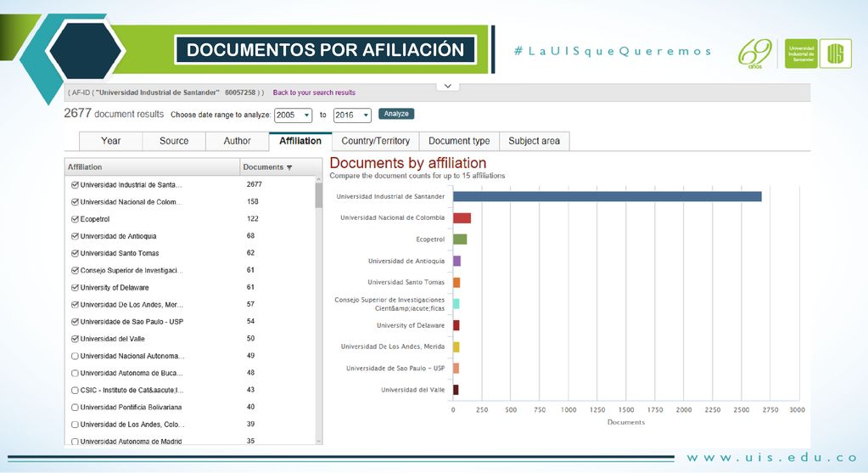Uncheck Universidad de Antioquia checkbox
Viewport: 868px width, 473px height.
click(x=75, y=236)
